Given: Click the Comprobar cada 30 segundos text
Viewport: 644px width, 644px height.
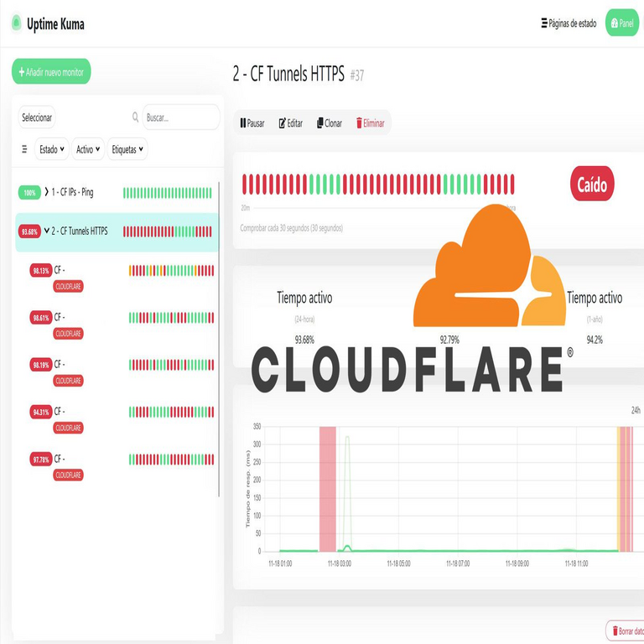Looking at the screenshot, I should tap(292, 228).
